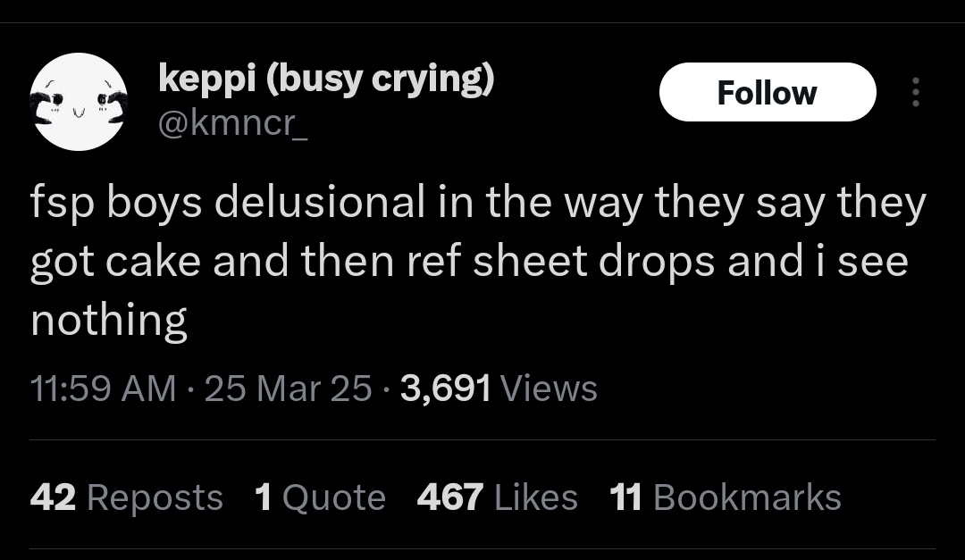Image resolution: width=965 pixels, height=560 pixels.
Task: Click the word "Reposts" label
Action: (155, 497)
